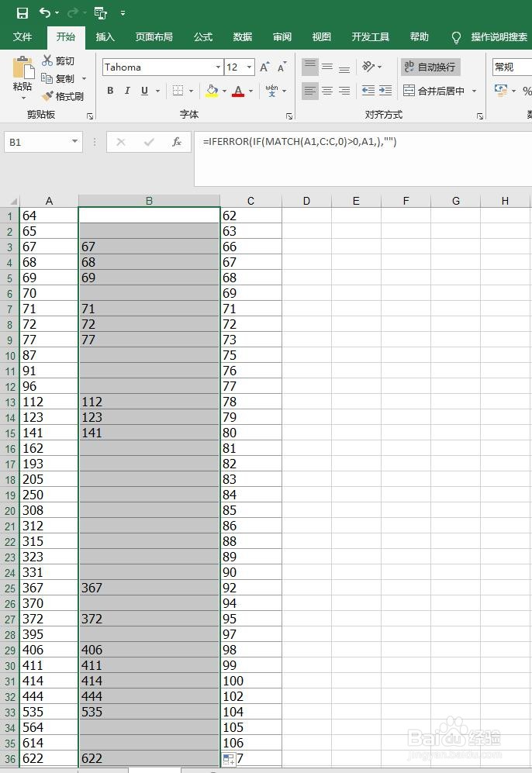This screenshot has width=532, height=773.
Task: Toggle Italic formatting
Action: [127, 91]
